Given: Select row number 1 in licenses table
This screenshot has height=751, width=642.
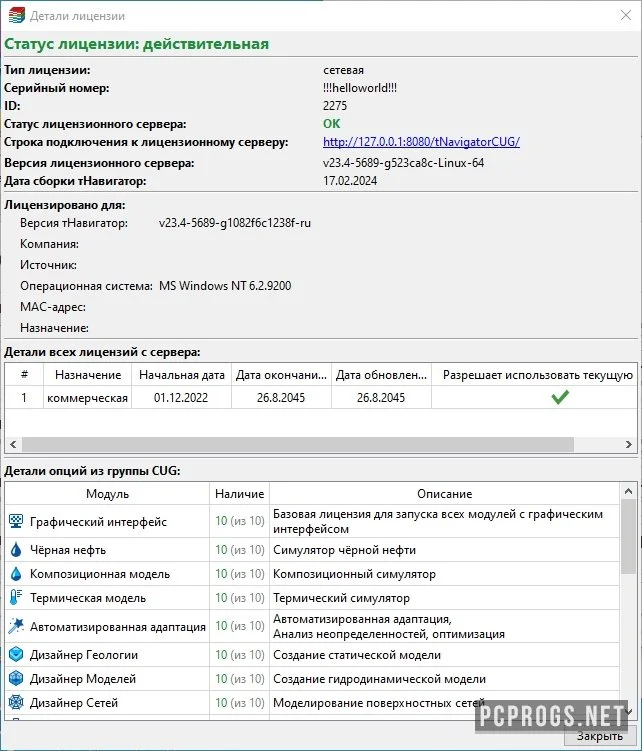Looking at the screenshot, I should pos(24,398).
